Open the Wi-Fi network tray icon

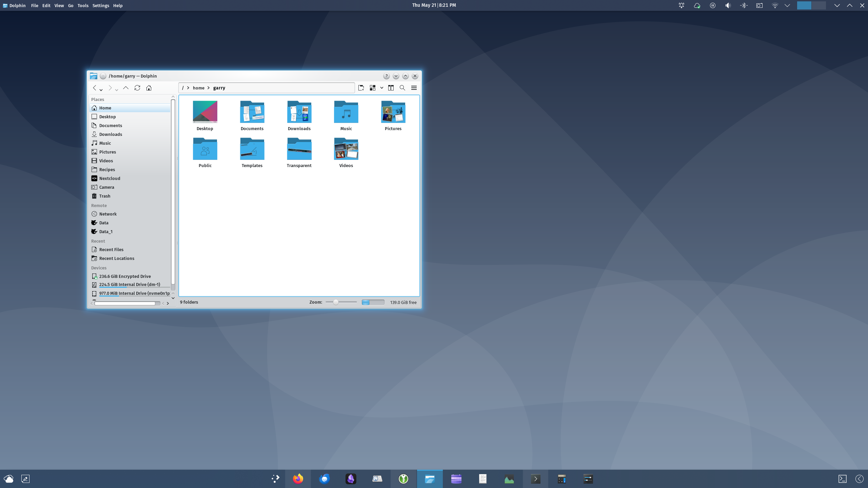click(775, 5)
